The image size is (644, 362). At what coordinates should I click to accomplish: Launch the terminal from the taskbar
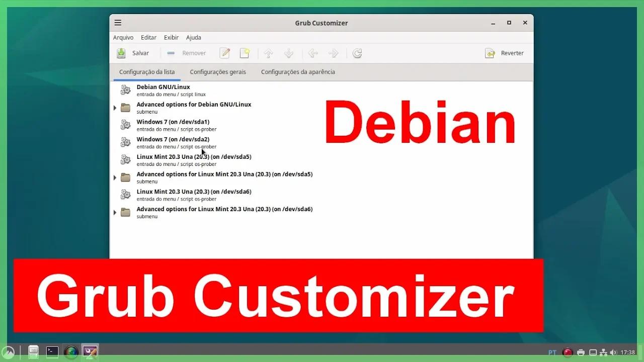click(x=52, y=352)
